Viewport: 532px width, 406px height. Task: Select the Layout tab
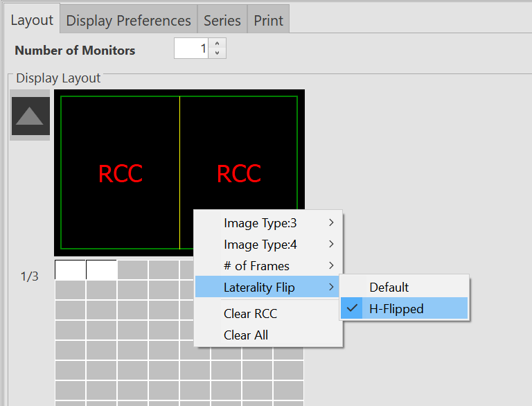click(x=31, y=20)
